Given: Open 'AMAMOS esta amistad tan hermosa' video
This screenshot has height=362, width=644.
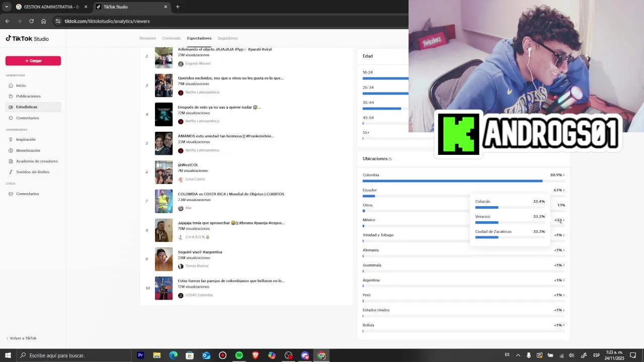Looking at the screenshot, I should 226,136.
